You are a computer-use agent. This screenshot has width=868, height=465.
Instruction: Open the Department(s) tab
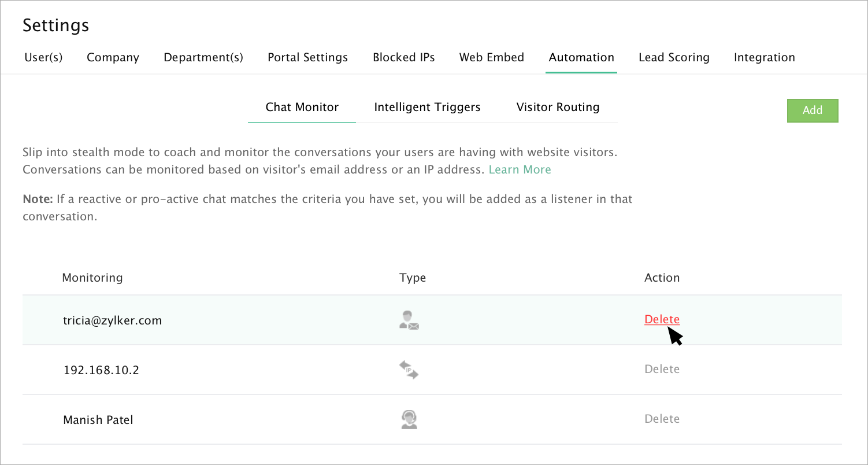click(203, 57)
